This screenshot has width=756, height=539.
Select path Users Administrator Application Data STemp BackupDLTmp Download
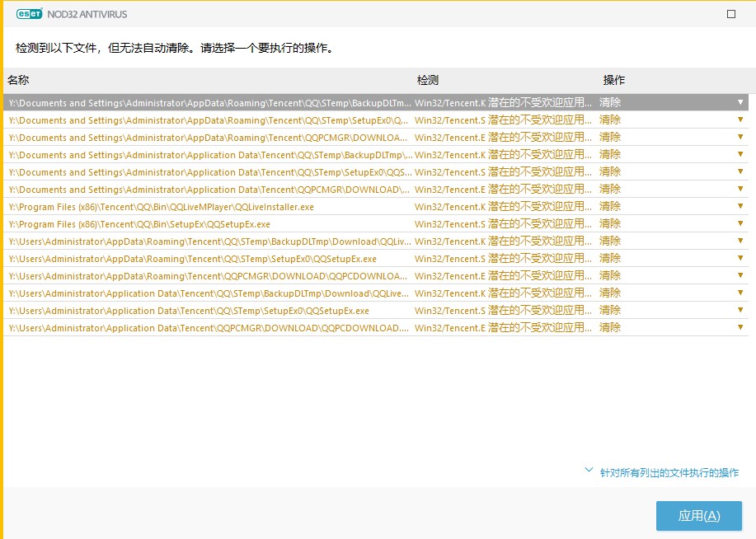pos(209,293)
